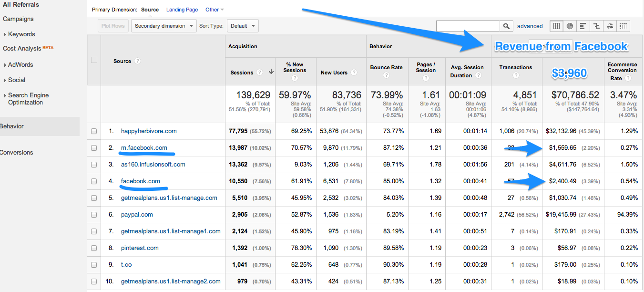Open the paypal.com source link
This screenshot has width=644, height=292.
click(x=137, y=215)
